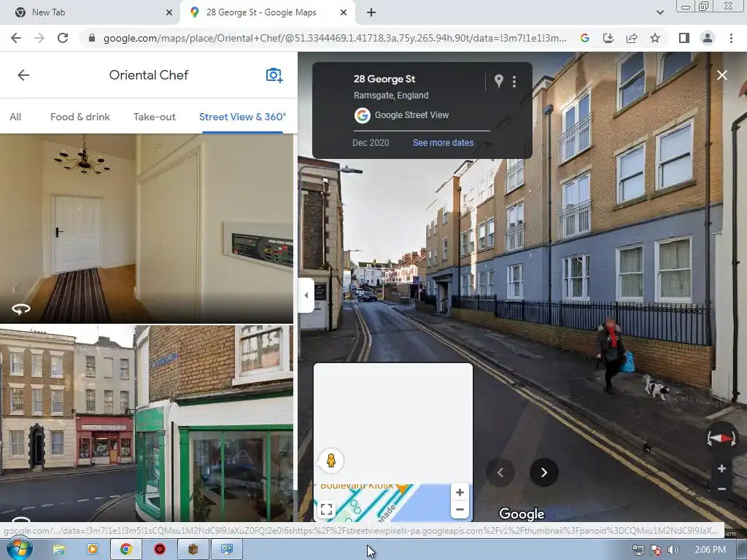Go to the next Street View image
The height and width of the screenshot is (560, 747).
pyautogui.click(x=543, y=472)
